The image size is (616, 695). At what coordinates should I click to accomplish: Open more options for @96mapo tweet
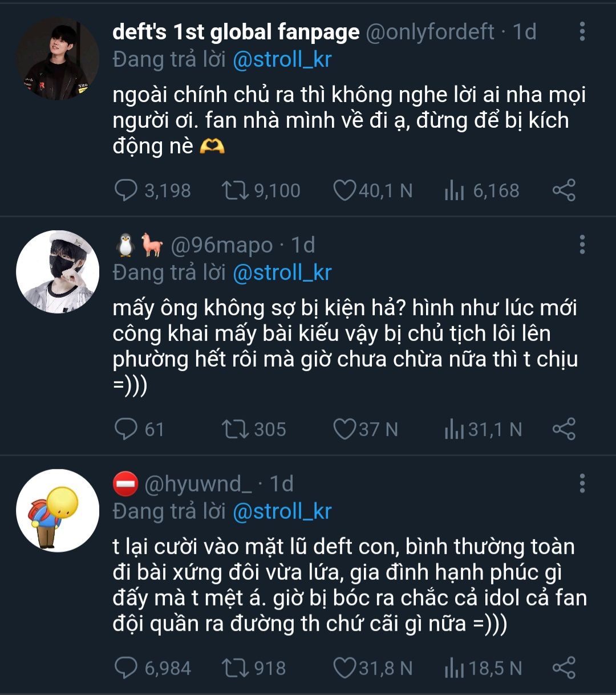pos(582,245)
